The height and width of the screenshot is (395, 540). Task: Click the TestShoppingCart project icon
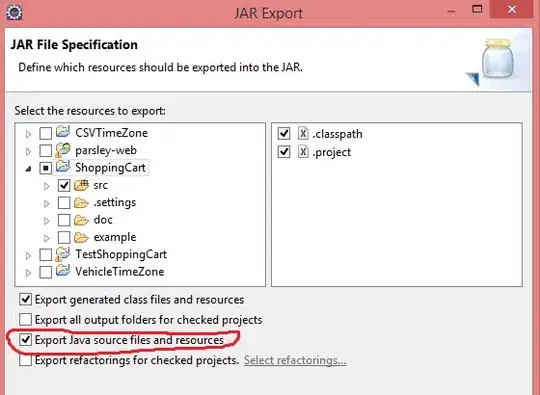pos(63,254)
